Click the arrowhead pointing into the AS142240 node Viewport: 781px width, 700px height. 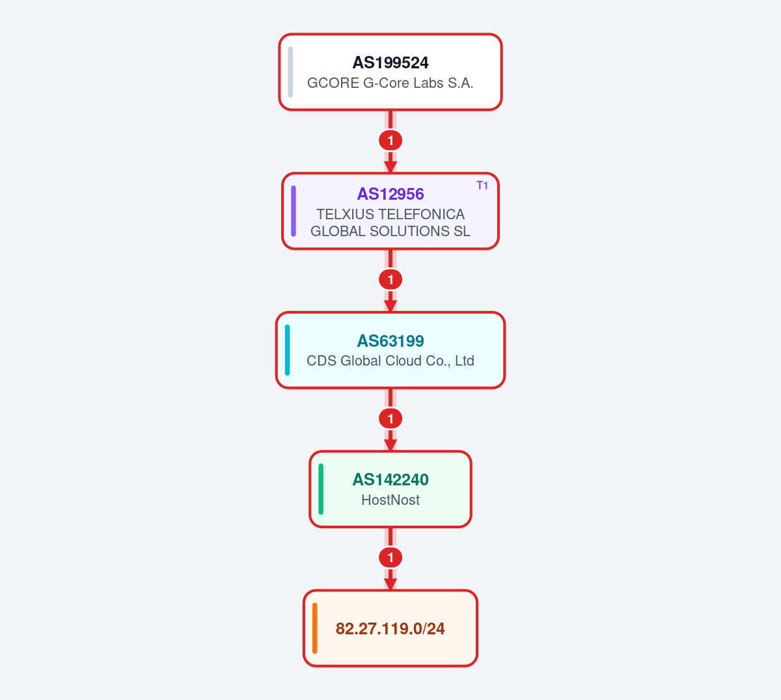pos(390,446)
